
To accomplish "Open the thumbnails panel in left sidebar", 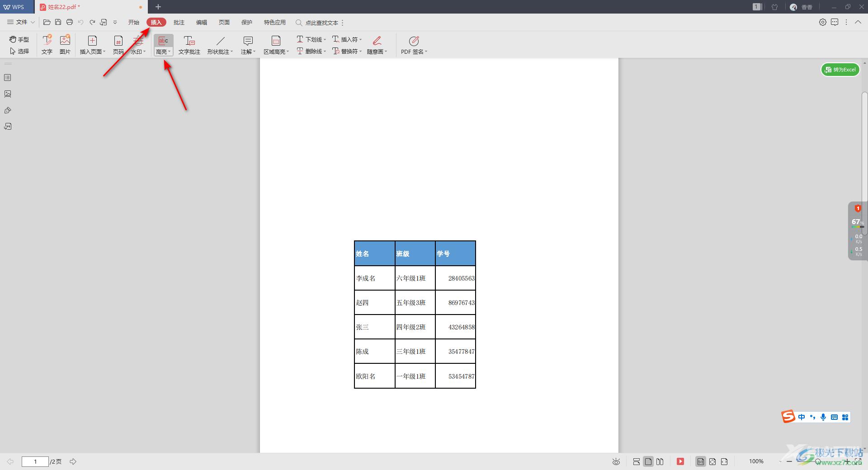I will pos(8,78).
